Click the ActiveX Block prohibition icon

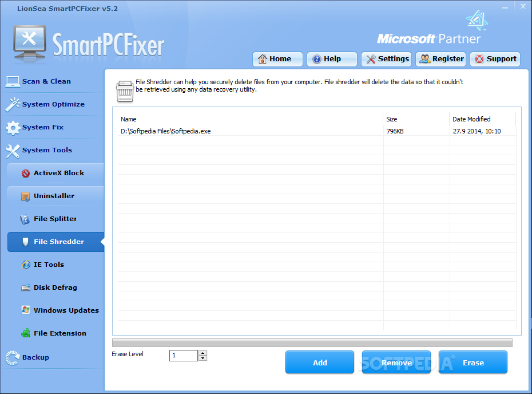[x=25, y=174]
